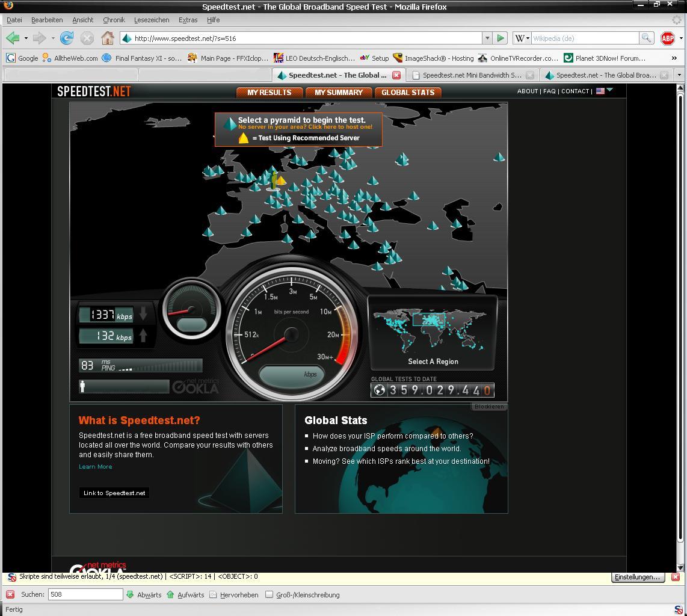Screen dimensions: 687x616
Task: Open GLOBAL STATS
Action: click(408, 93)
